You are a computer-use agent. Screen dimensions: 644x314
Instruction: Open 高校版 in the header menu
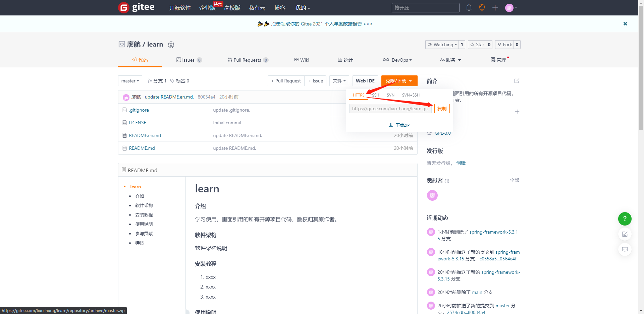click(x=232, y=8)
